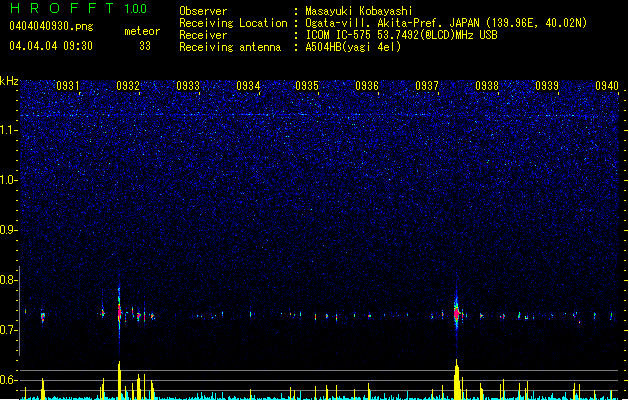Click the 0939 time marker
The width and height of the screenshot is (629, 400).
click(x=547, y=86)
